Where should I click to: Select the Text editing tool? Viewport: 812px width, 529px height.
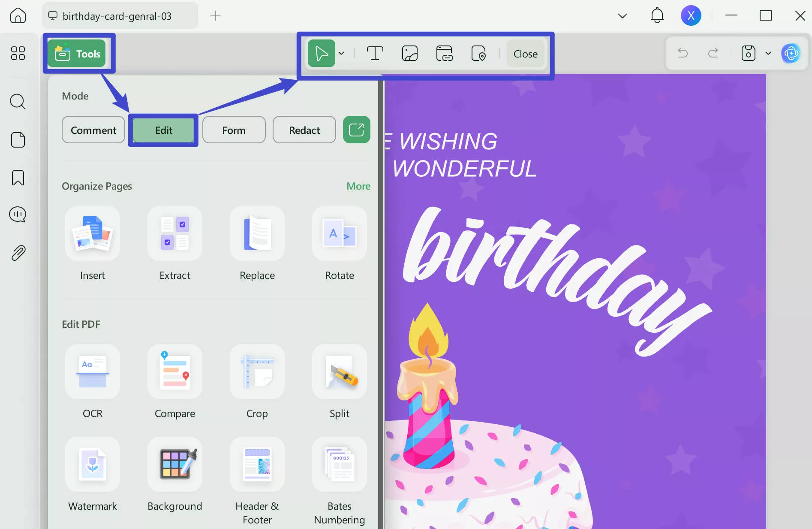[x=374, y=53]
